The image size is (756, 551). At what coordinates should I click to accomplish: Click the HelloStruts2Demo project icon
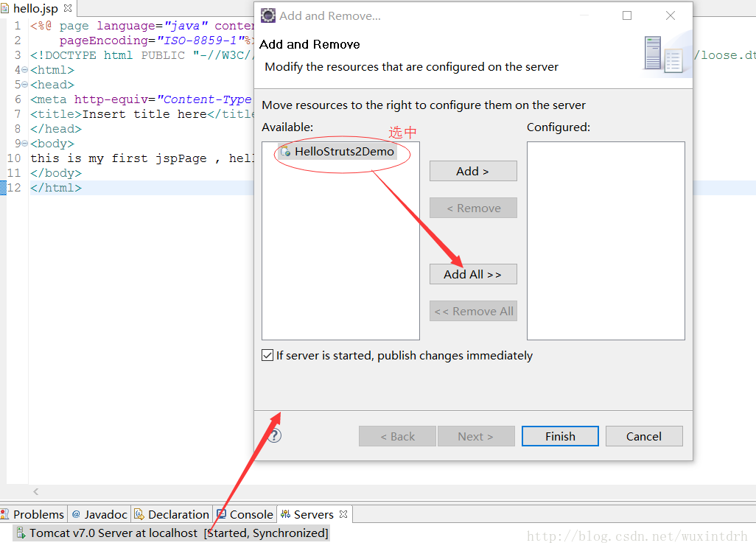pos(285,151)
